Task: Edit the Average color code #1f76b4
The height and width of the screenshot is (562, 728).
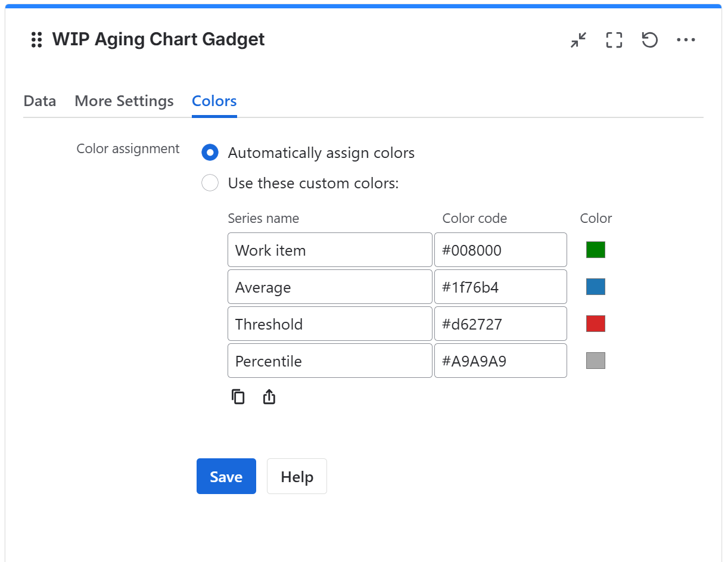Action: coord(500,286)
